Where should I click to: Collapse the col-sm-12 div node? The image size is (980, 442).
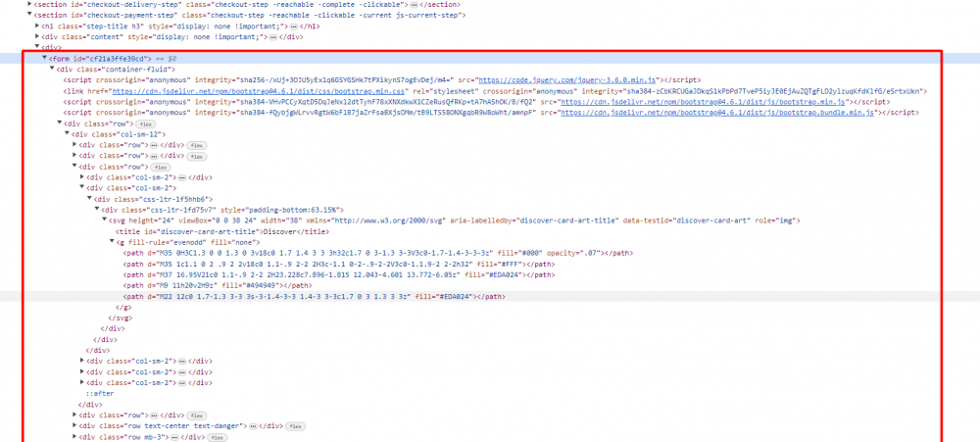[67, 134]
